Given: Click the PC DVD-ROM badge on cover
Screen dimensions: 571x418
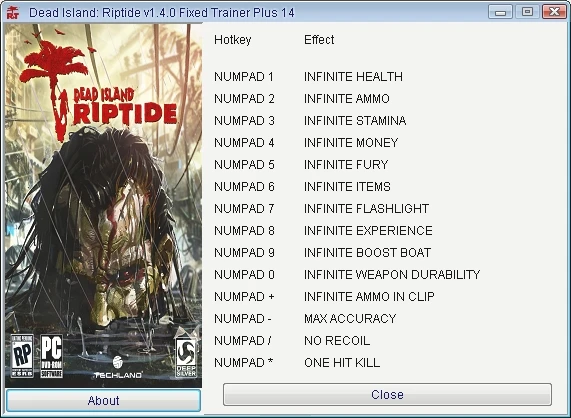Looking at the screenshot, I should [x=51, y=356].
